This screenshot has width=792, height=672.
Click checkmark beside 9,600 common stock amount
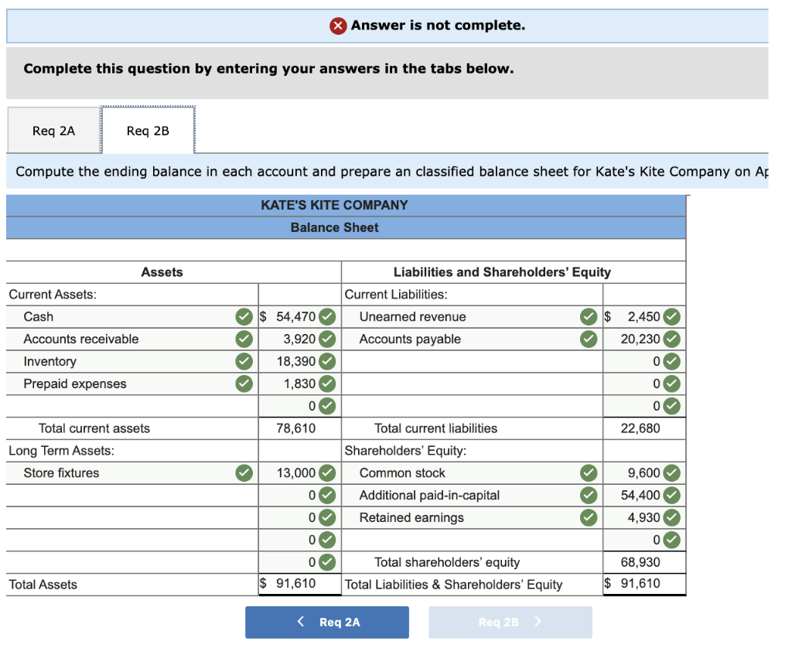671,473
